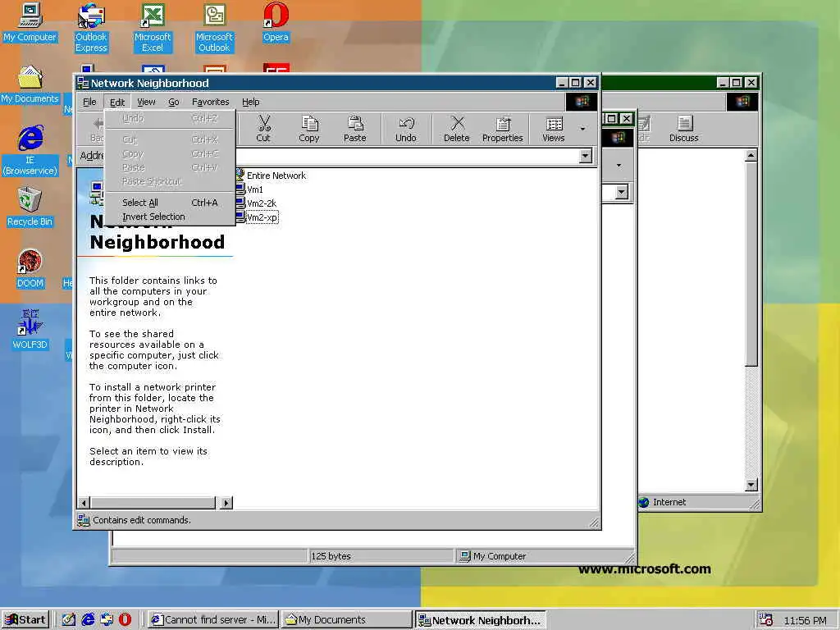This screenshot has height=630, width=840.
Task: Click Windows logo throbber in Network Neighborhood
Action: pos(582,102)
